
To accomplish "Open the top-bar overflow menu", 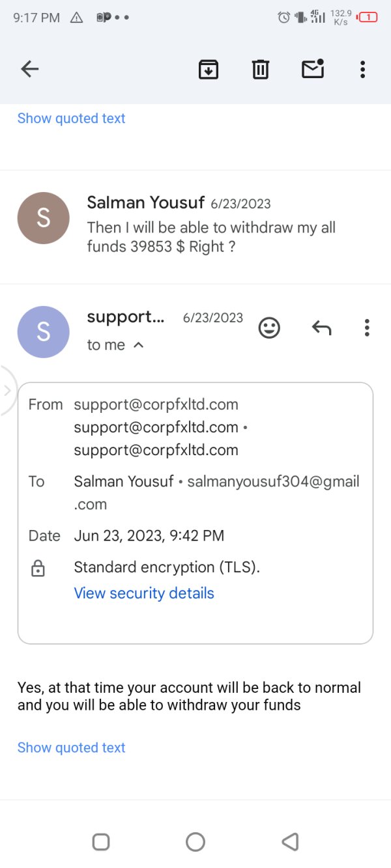I will [x=362, y=69].
